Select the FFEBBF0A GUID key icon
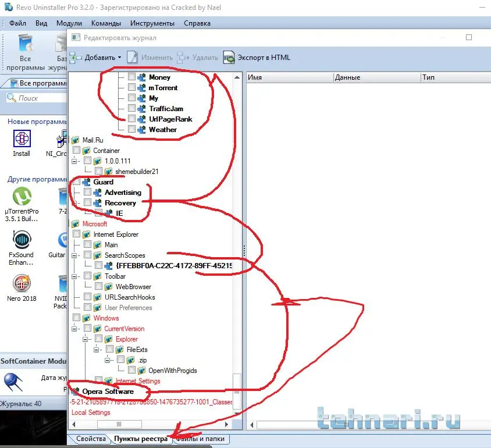491x448 pixels. tap(108, 266)
